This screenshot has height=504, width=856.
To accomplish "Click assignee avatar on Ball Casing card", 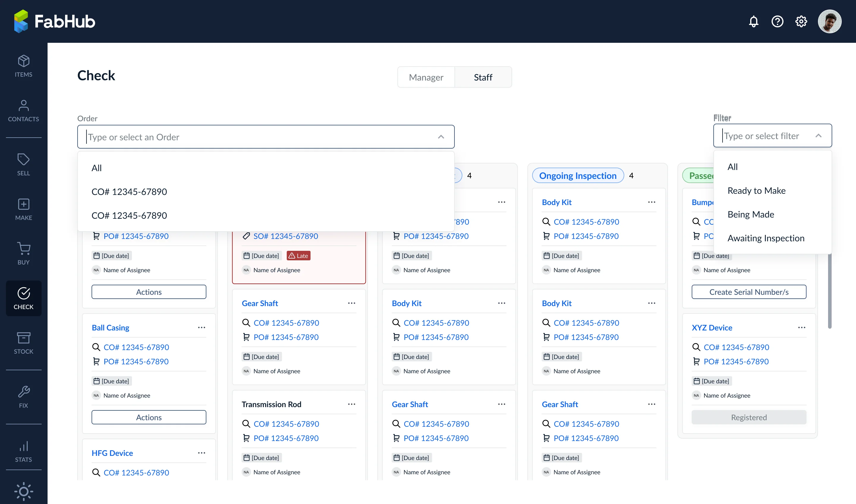I will [x=96, y=395].
